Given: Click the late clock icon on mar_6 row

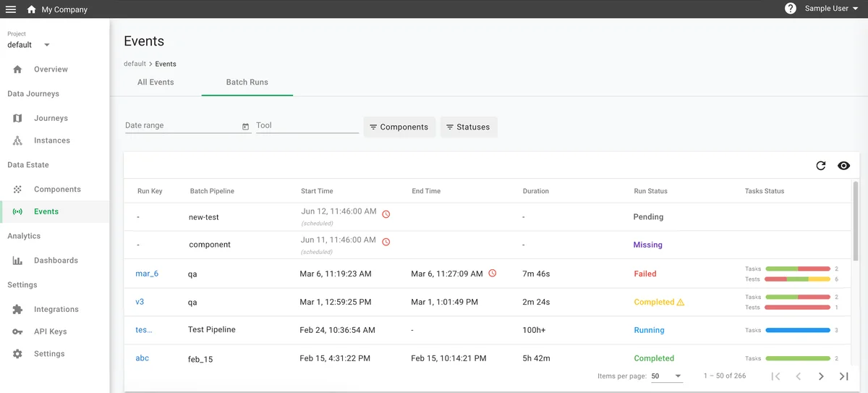Looking at the screenshot, I should (x=493, y=274).
